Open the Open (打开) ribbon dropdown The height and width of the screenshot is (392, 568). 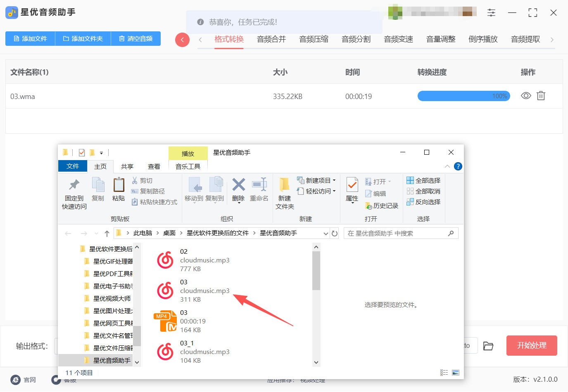pos(378,182)
